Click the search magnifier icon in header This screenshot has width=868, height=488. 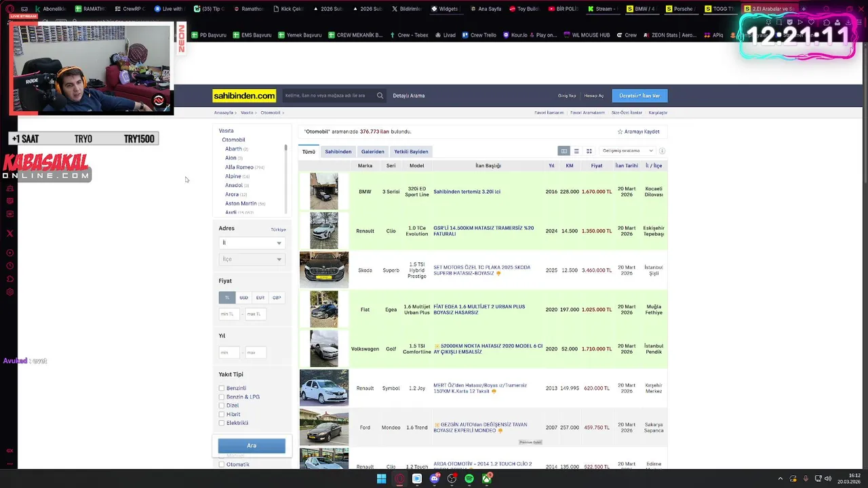click(380, 96)
